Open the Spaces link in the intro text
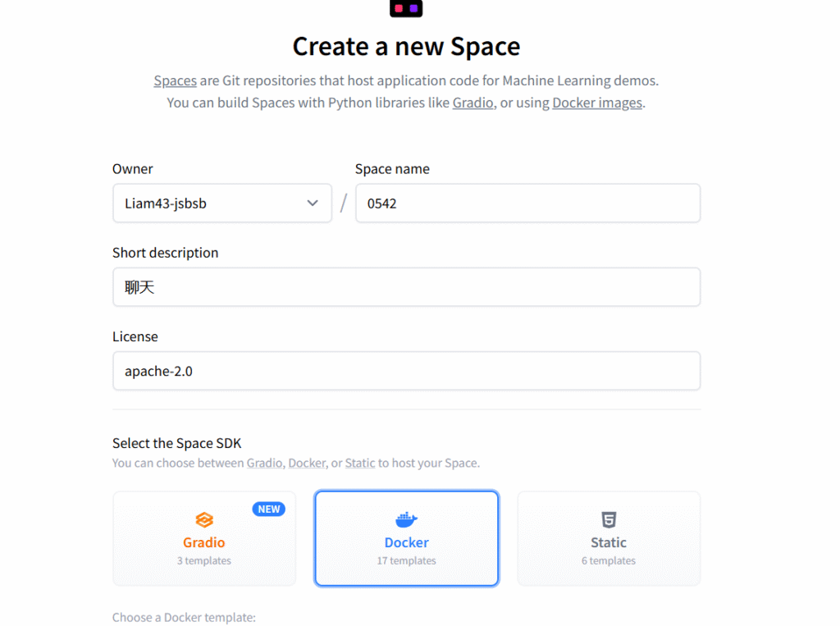This screenshot has width=840, height=626. click(x=175, y=81)
